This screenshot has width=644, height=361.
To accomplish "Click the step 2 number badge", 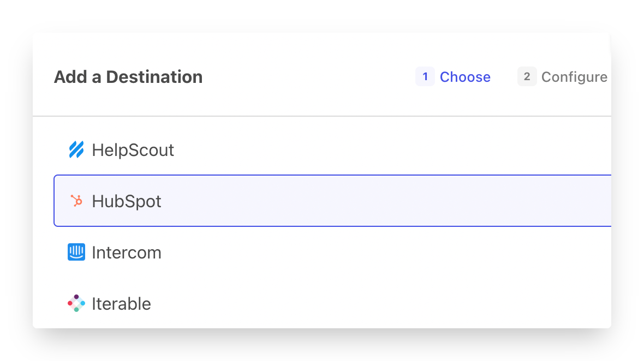I will point(527,77).
